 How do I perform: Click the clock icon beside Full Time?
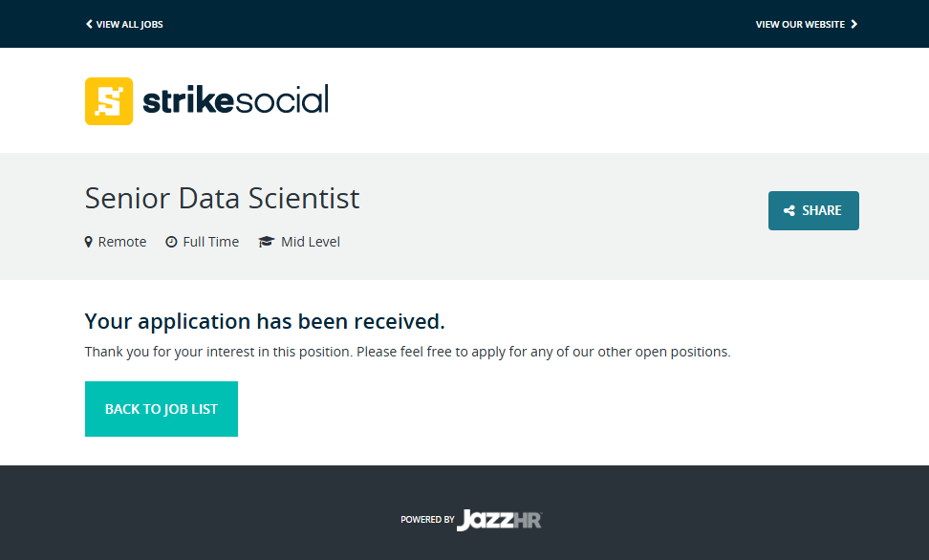pyautogui.click(x=171, y=242)
